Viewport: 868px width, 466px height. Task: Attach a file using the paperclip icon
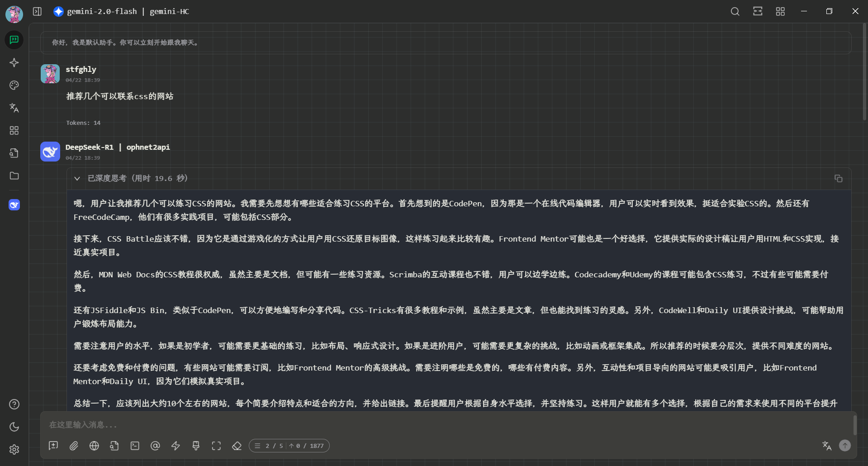[x=74, y=446]
